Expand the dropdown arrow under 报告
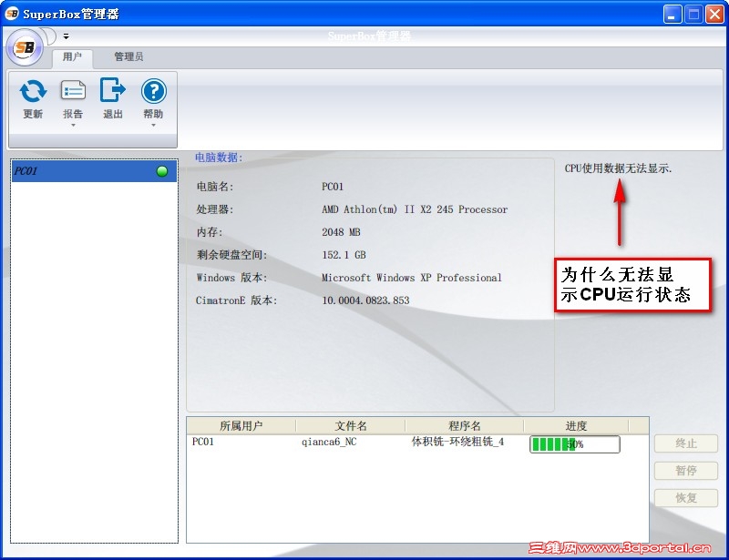The width and height of the screenshot is (729, 560). [x=73, y=125]
